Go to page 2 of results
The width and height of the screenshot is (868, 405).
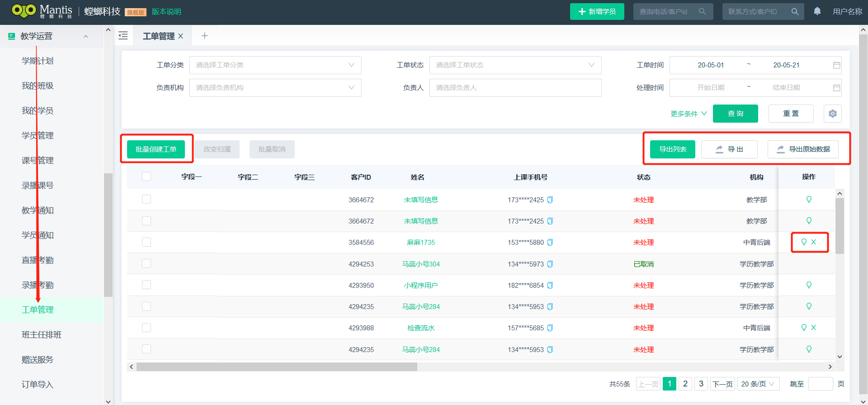(685, 384)
